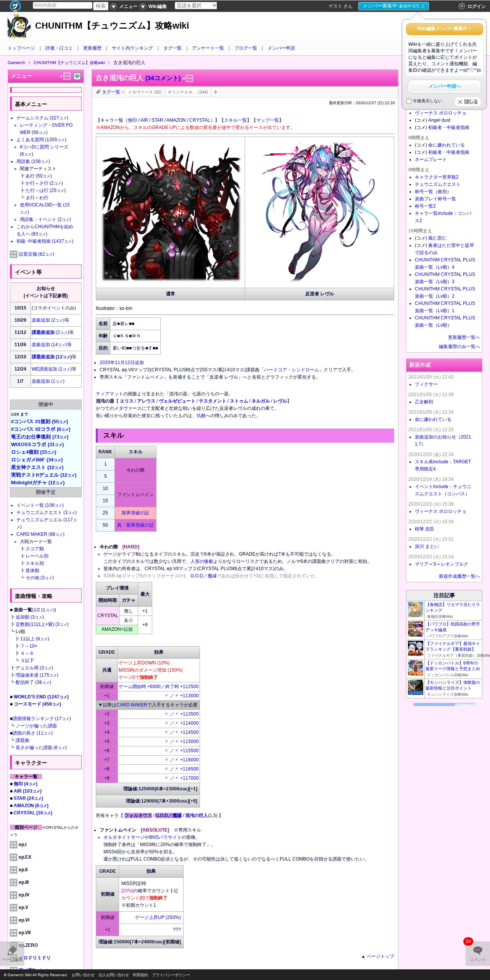
Task: Expand the ep.V character list
Action: coord(13,907)
